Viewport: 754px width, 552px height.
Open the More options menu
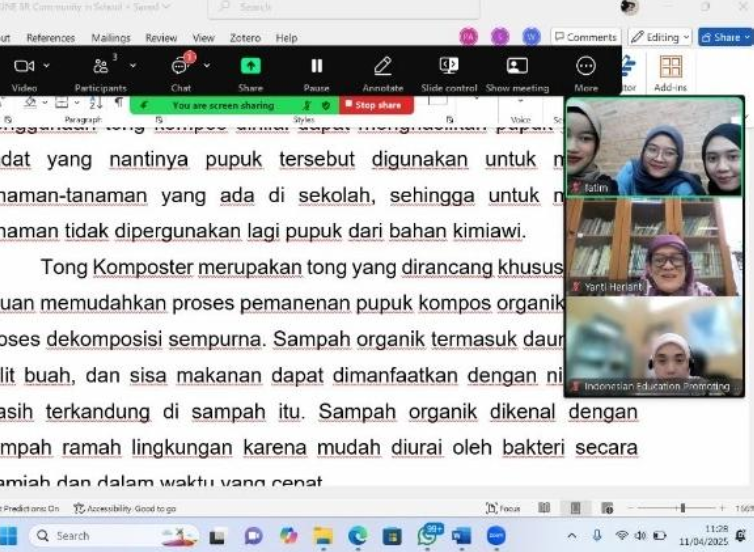click(x=586, y=67)
